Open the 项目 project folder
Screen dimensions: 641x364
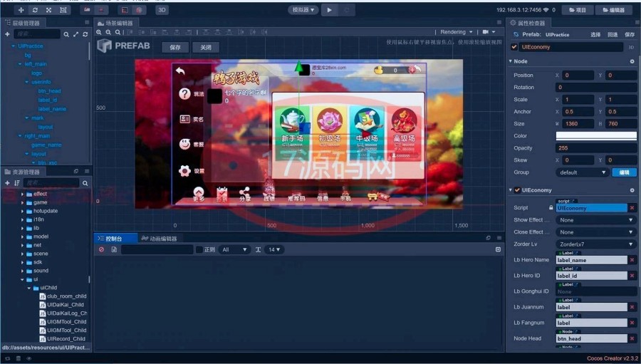[578, 10]
